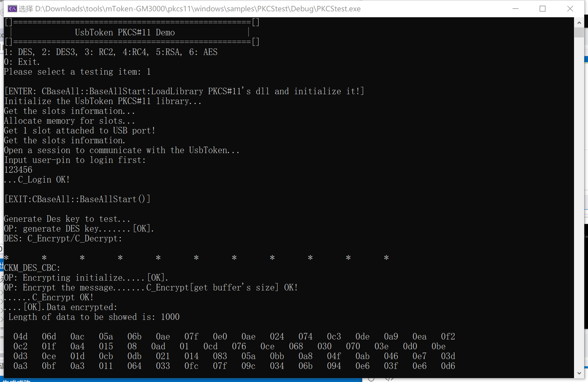Click the '0: Exit.' option line

(22, 62)
